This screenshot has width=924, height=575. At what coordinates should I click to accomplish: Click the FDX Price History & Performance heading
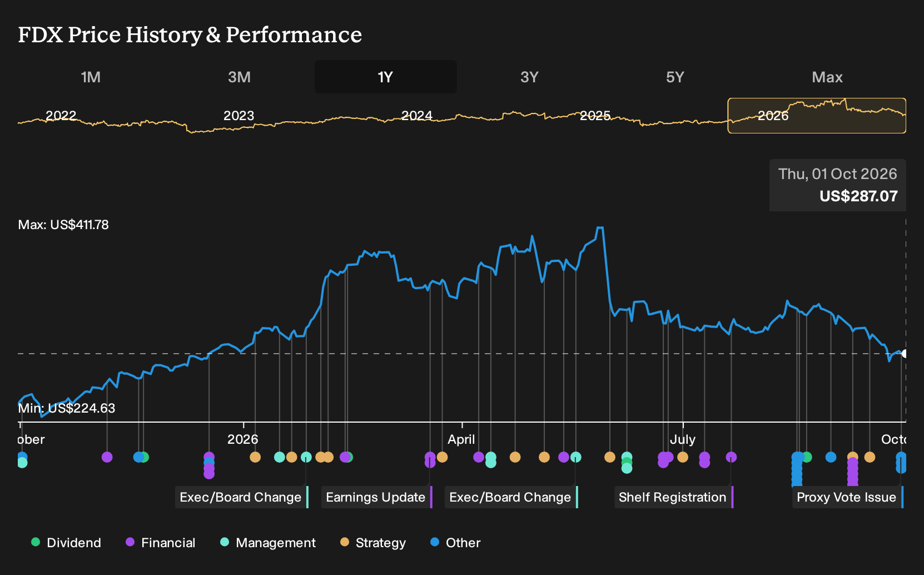tap(190, 34)
